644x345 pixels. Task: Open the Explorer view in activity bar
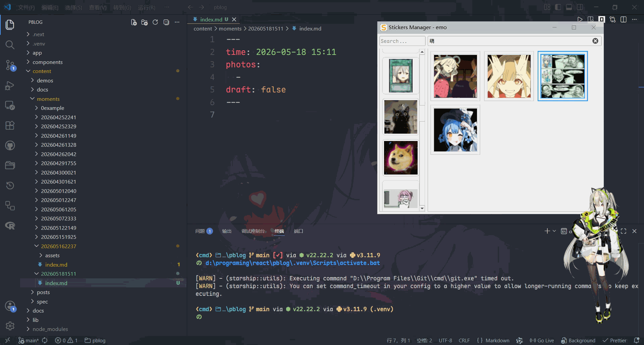10,24
